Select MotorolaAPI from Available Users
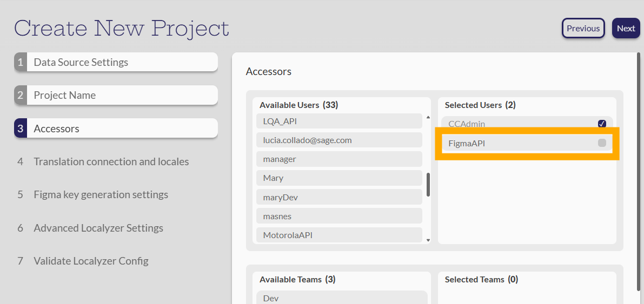Screen dimensions: 644x304 point(339,235)
